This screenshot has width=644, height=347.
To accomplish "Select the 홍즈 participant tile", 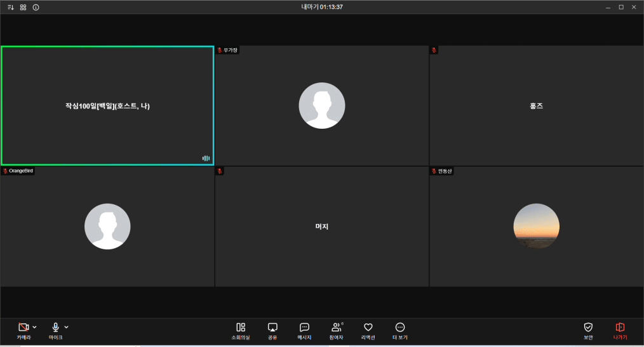I will (536, 106).
